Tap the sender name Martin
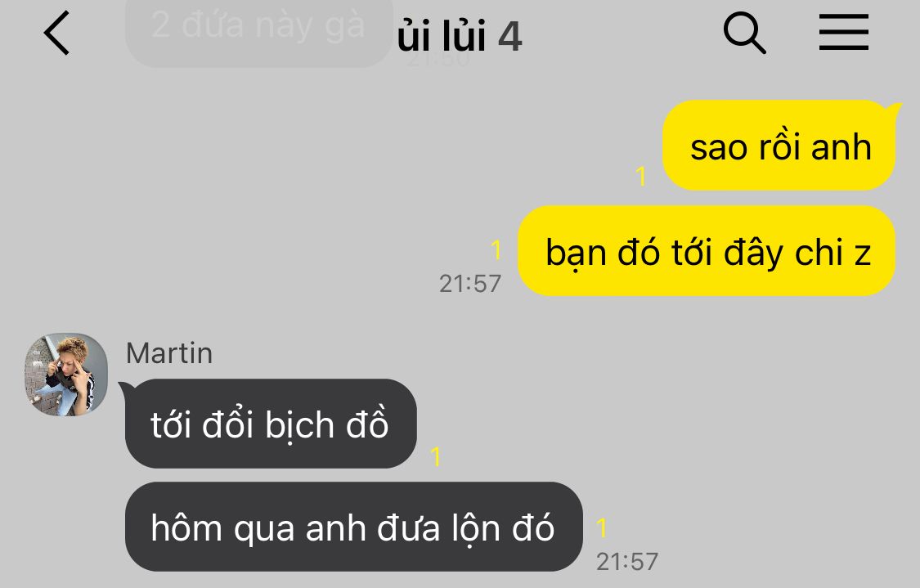This screenshot has height=588, width=920. pos(169,353)
